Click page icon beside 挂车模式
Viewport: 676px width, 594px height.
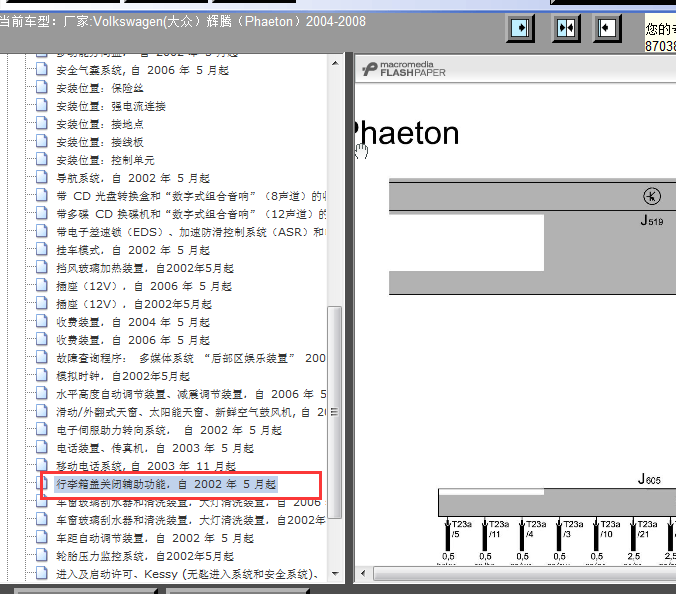(42, 250)
